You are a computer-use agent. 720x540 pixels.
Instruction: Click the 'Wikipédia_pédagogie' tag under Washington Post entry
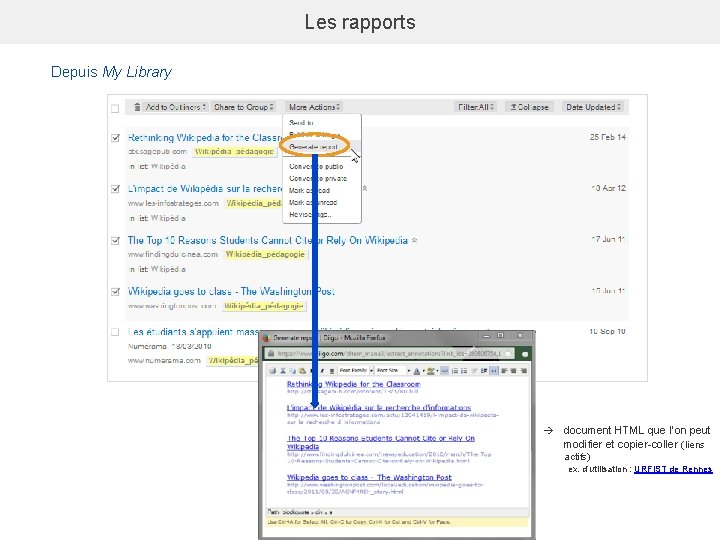[264, 305]
